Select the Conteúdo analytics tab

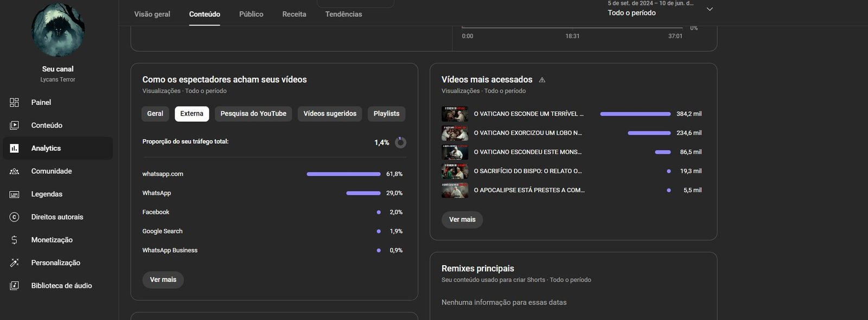(205, 14)
